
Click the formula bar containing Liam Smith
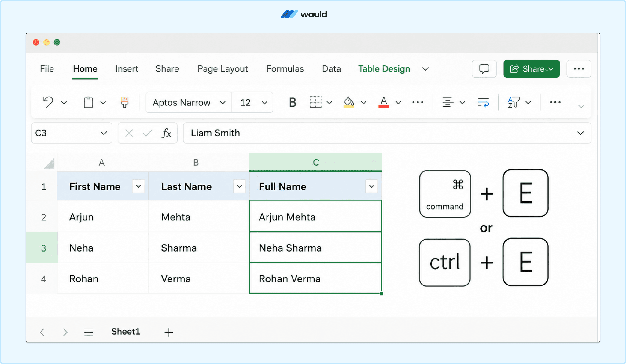pos(387,133)
